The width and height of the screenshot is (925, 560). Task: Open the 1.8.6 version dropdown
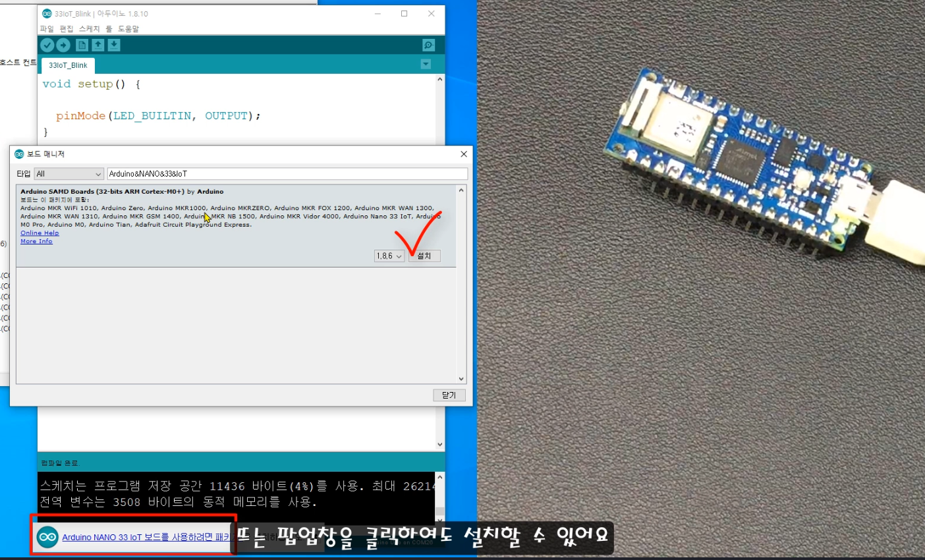pyautogui.click(x=389, y=256)
